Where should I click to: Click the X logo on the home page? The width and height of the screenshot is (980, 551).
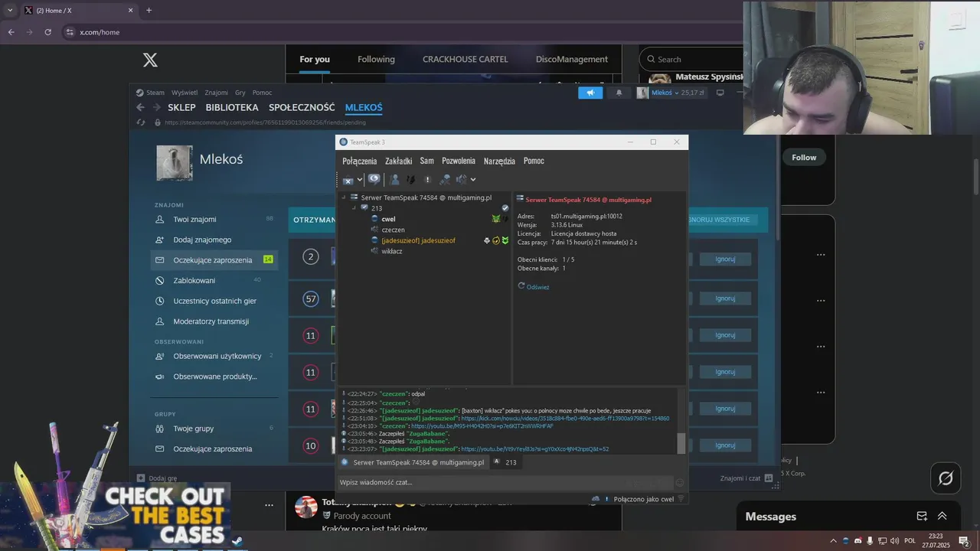coord(150,60)
